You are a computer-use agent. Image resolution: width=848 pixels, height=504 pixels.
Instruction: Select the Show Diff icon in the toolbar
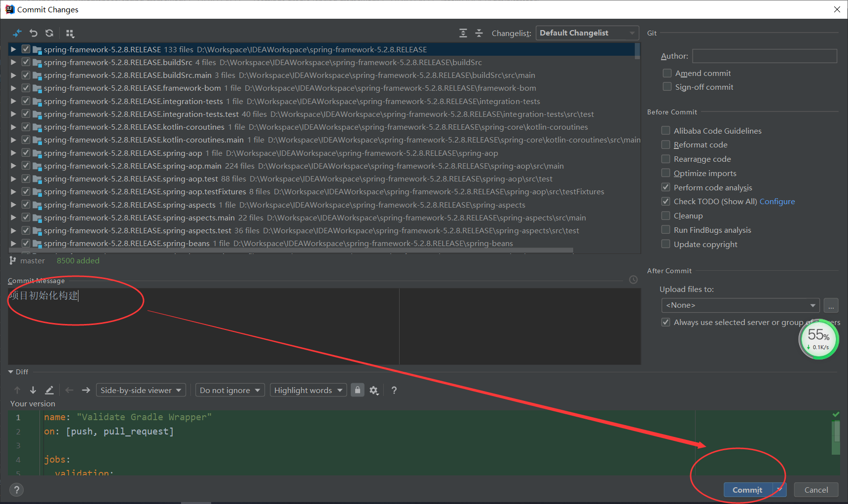17,33
